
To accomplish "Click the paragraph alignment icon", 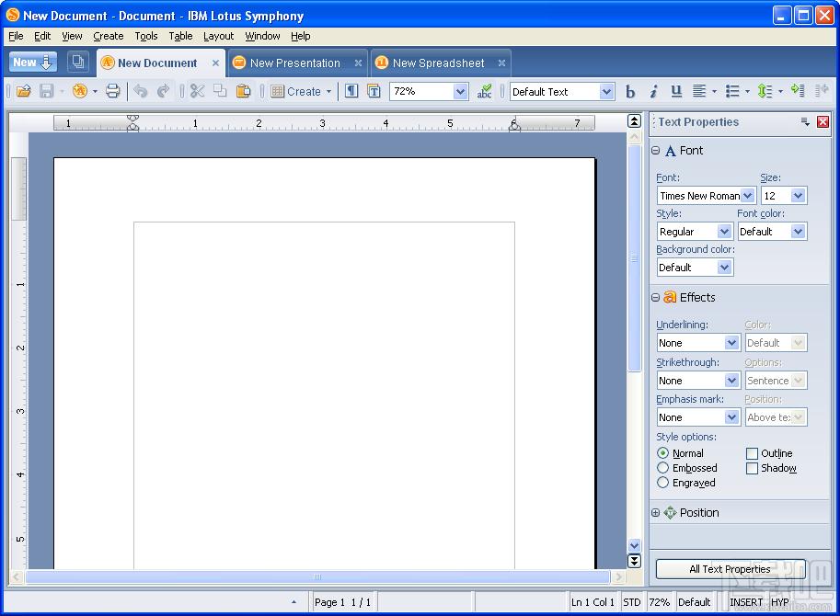I will pos(699,91).
